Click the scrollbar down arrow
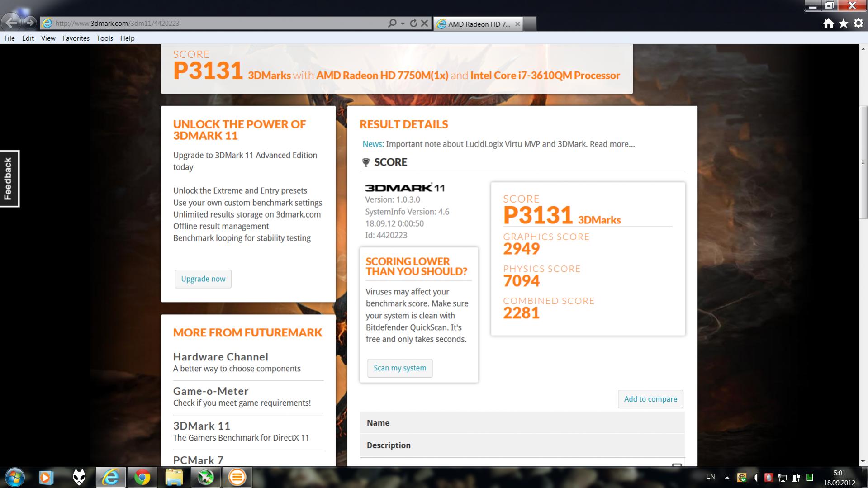The width and height of the screenshot is (868, 488). click(863, 462)
